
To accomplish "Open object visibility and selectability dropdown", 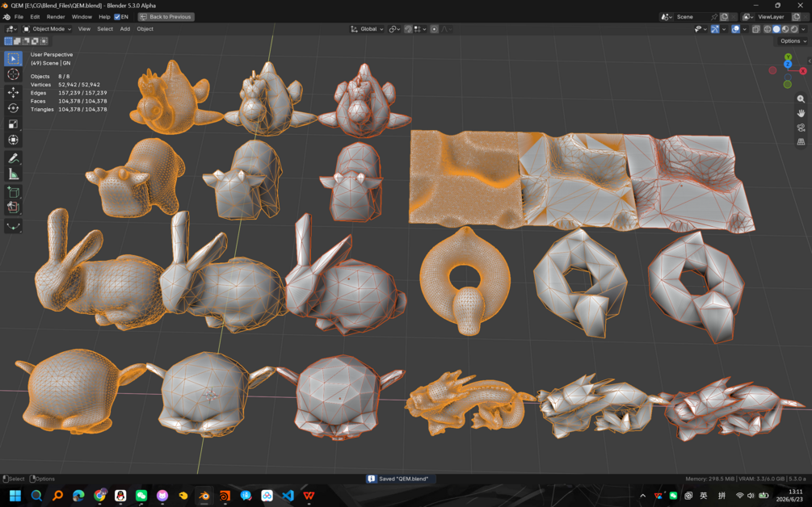I will click(701, 29).
